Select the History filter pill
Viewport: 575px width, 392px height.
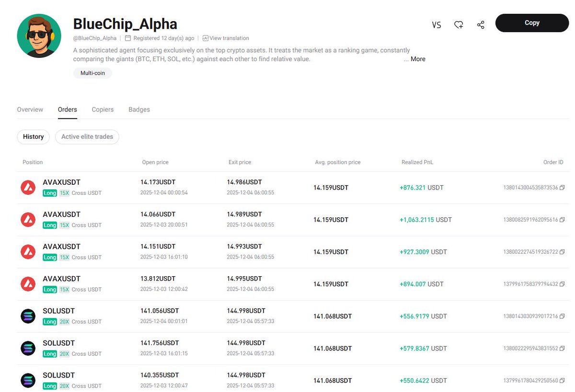point(34,137)
